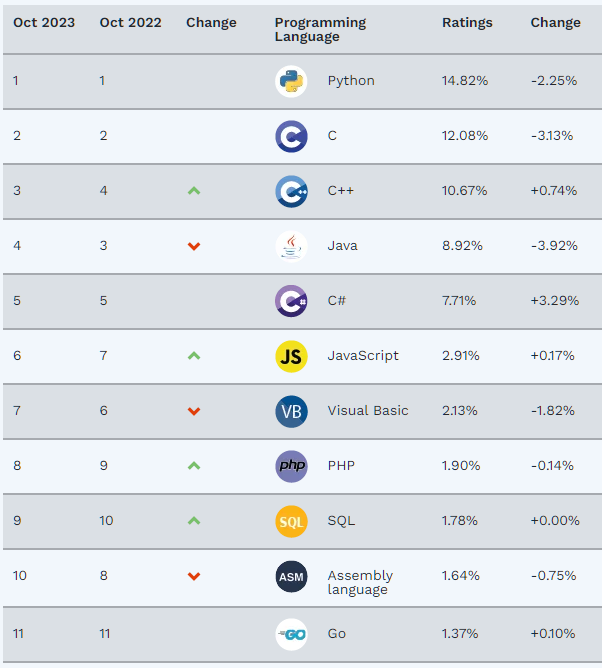Click the C# purple logo icon
This screenshot has width=602, height=668.
point(291,301)
